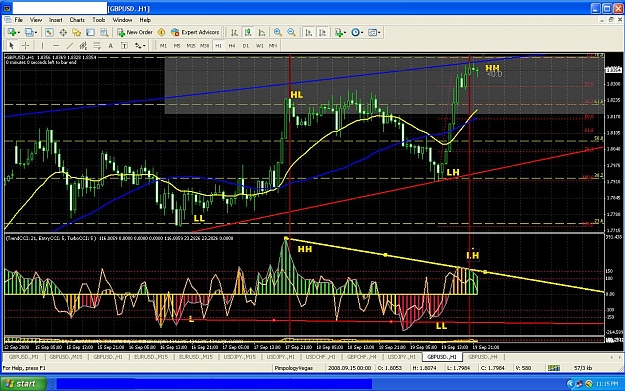Set timeframe to M15
Viewport: 625px width, 391px height.
tap(191, 46)
